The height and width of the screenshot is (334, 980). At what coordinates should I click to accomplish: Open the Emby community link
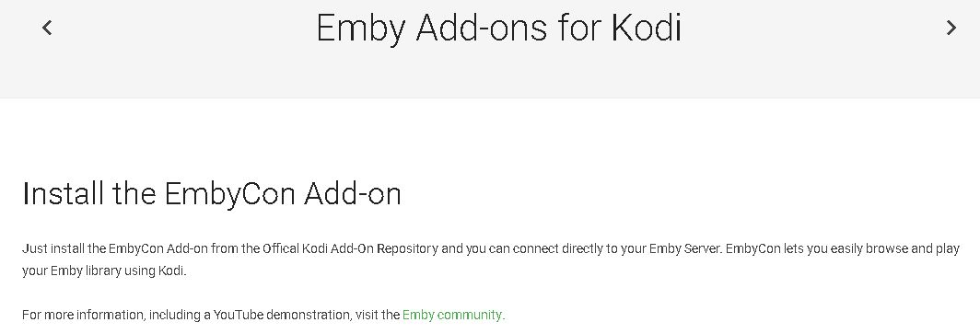453,315
